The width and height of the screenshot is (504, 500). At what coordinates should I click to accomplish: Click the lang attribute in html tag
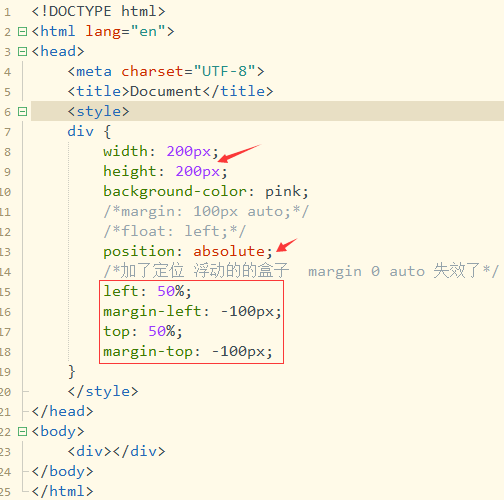pyautogui.click(x=103, y=32)
